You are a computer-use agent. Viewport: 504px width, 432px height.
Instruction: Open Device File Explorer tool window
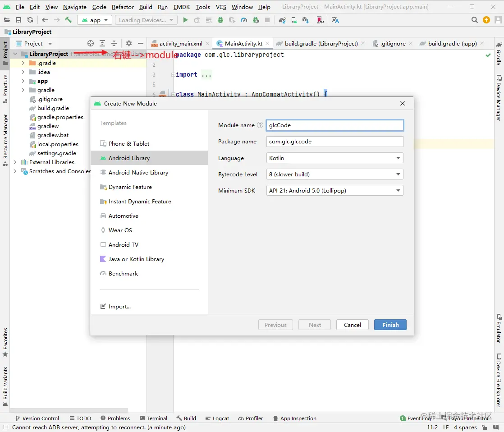coord(499,381)
